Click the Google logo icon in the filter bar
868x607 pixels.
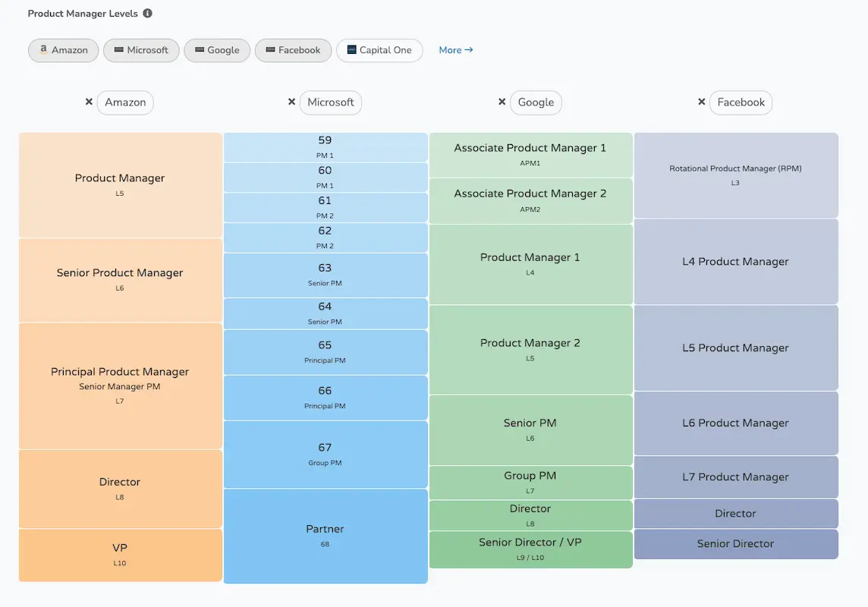[x=199, y=50]
